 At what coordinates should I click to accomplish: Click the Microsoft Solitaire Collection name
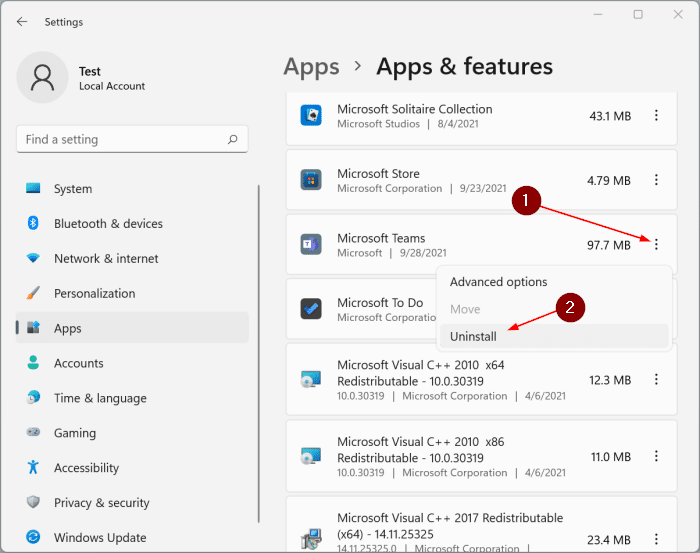coord(414,109)
